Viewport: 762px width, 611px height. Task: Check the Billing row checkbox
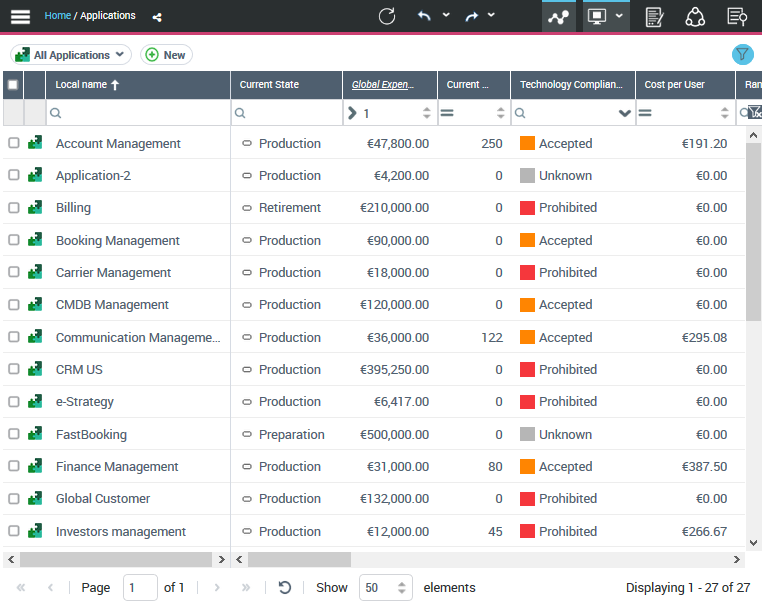(14, 208)
